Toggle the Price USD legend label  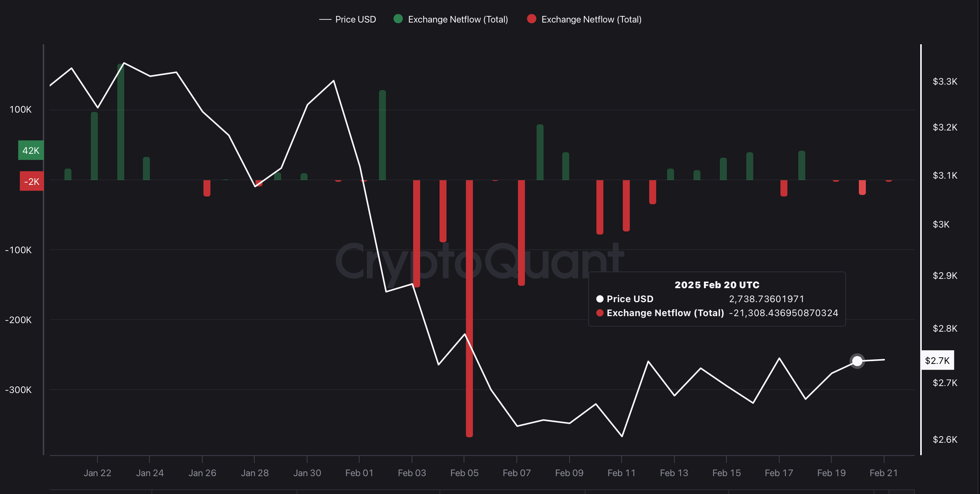pyautogui.click(x=355, y=19)
